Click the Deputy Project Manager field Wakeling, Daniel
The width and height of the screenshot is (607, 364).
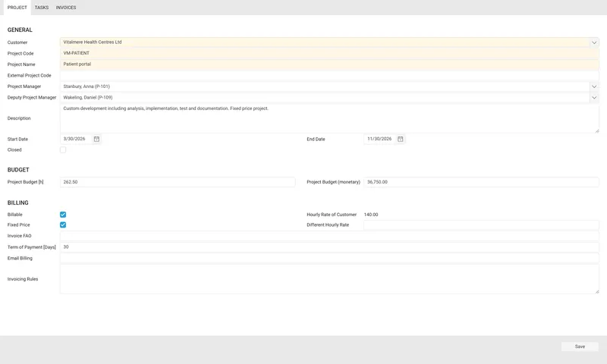coord(325,98)
